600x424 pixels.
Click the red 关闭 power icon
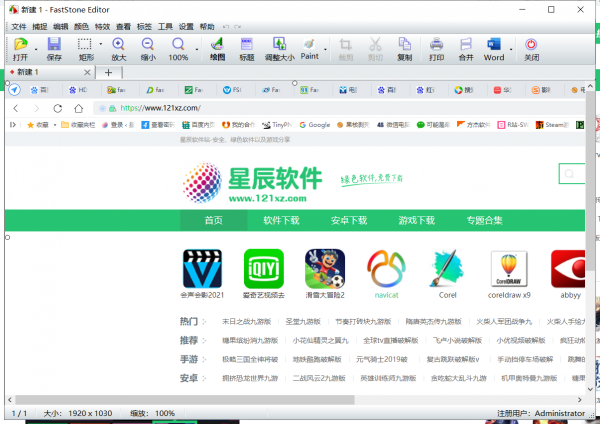531,44
